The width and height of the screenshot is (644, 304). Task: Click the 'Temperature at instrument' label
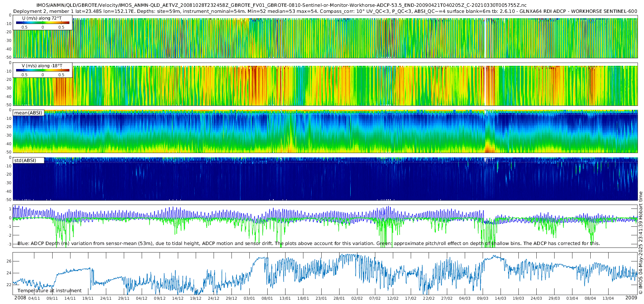point(49,290)
